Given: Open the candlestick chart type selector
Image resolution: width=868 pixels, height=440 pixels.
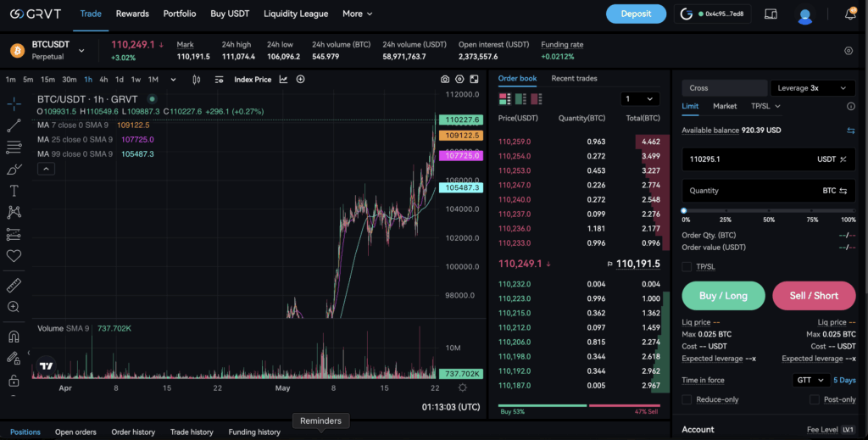Looking at the screenshot, I should 196,80.
